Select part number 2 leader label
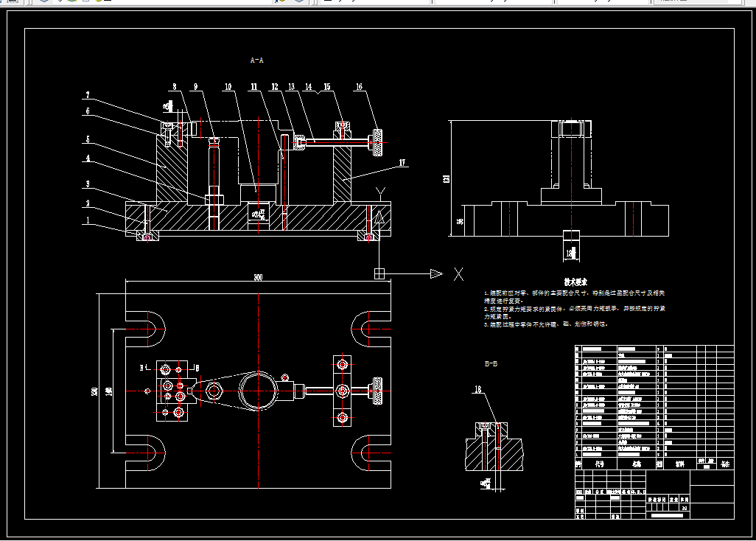 tap(88, 203)
